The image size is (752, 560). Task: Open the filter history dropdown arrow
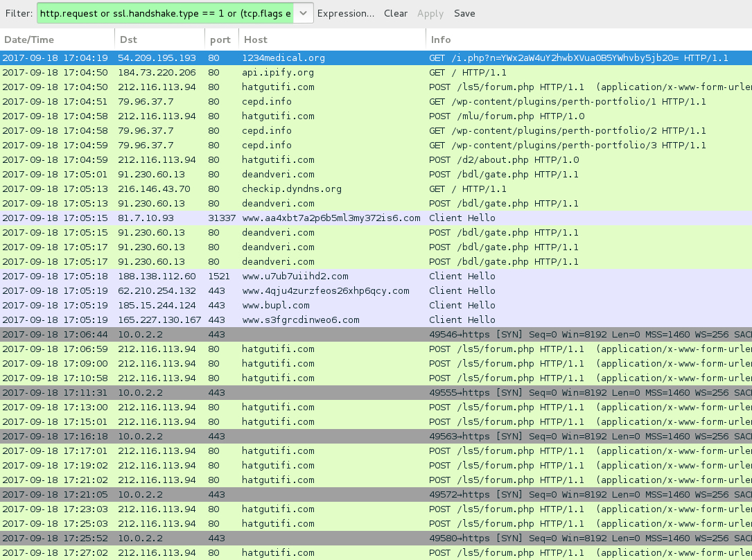pos(303,13)
